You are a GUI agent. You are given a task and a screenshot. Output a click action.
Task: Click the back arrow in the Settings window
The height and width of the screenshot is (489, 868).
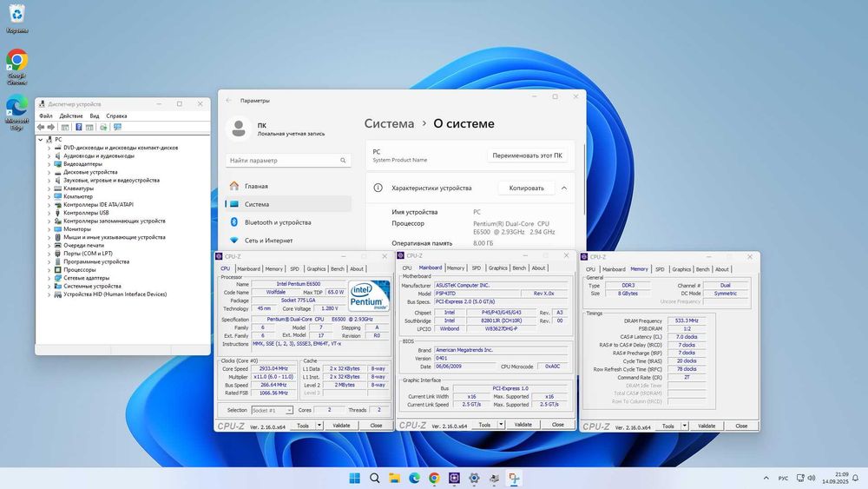click(x=228, y=100)
